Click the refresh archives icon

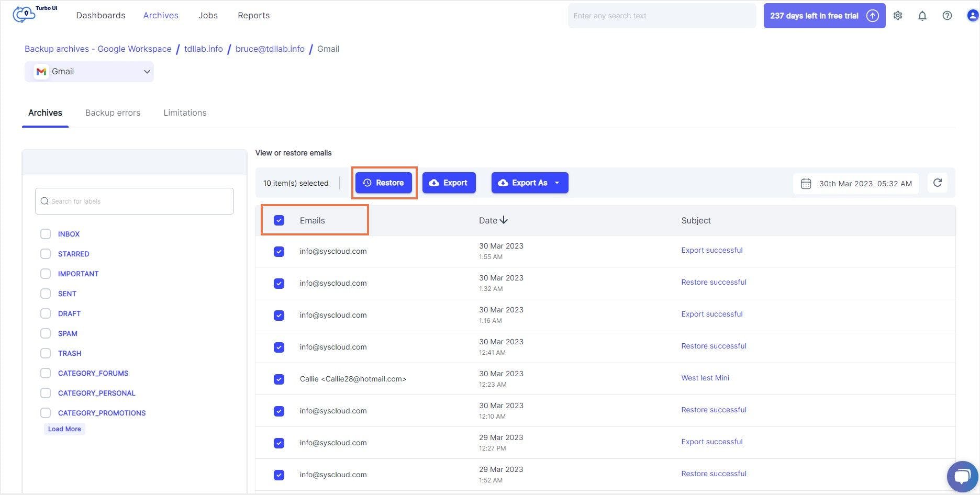pyautogui.click(x=937, y=183)
